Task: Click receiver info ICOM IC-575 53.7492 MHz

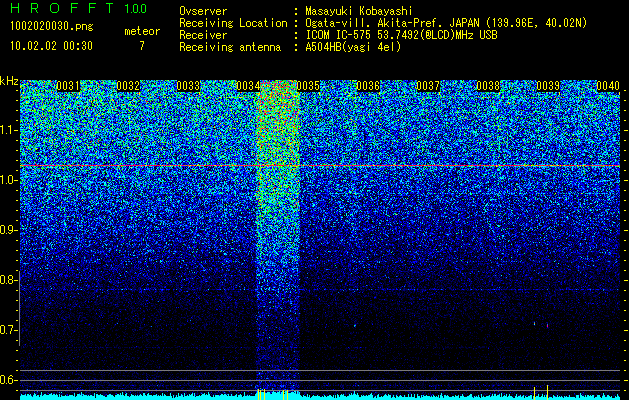Action: (401, 35)
